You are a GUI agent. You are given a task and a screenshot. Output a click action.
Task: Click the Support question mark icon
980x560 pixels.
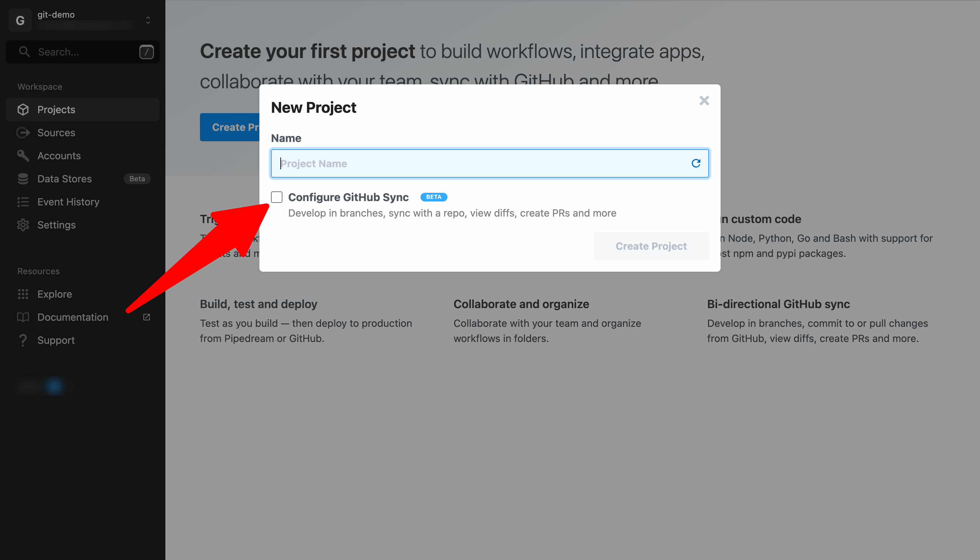[23, 341]
